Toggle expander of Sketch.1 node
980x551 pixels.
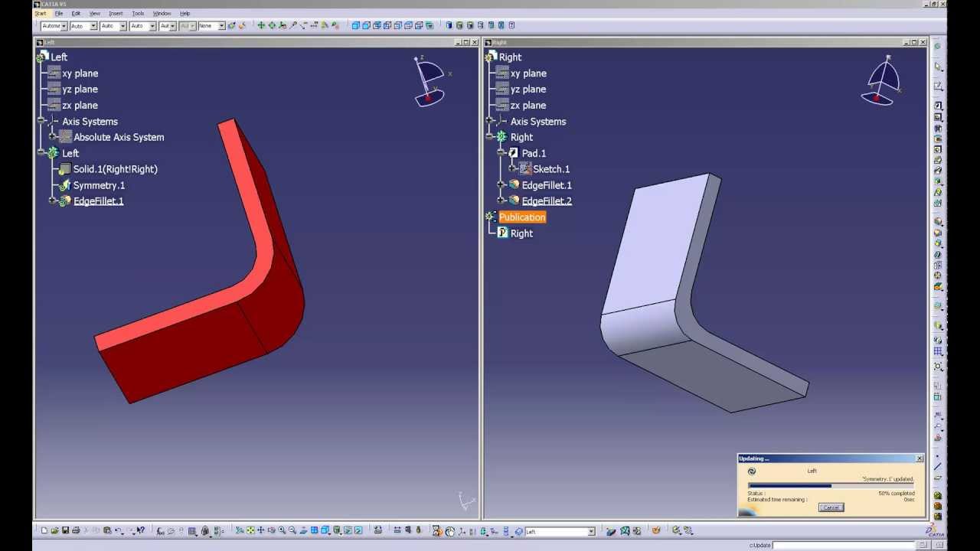[512, 169]
